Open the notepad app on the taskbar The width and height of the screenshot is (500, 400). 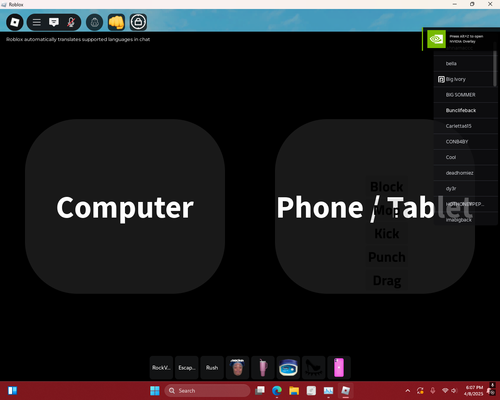tap(311, 390)
